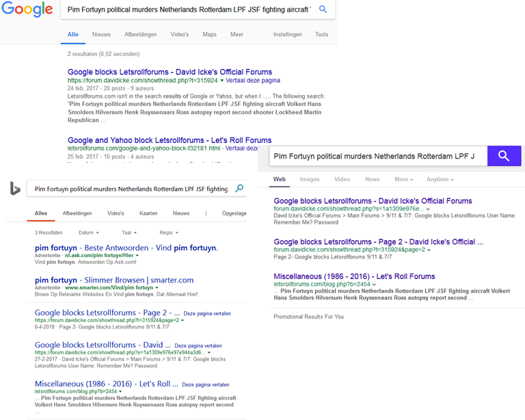Open Google's Maps tab

point(210,34)
